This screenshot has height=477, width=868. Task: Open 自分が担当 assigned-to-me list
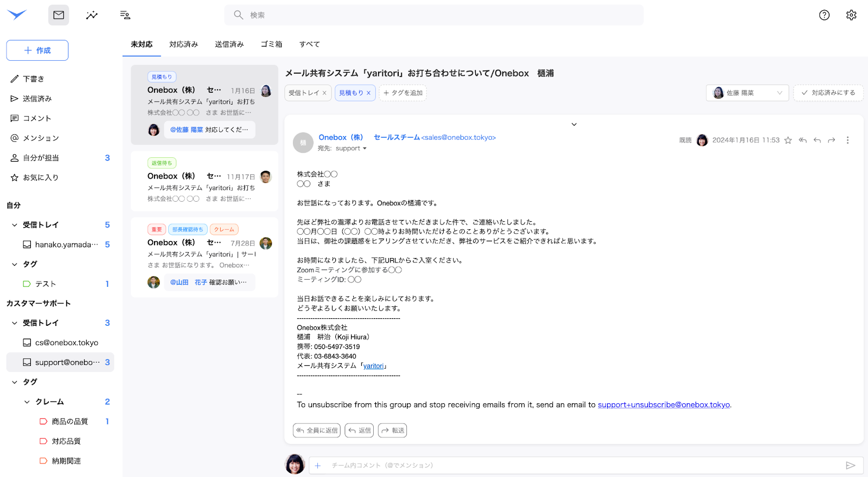tap(60, 158)
